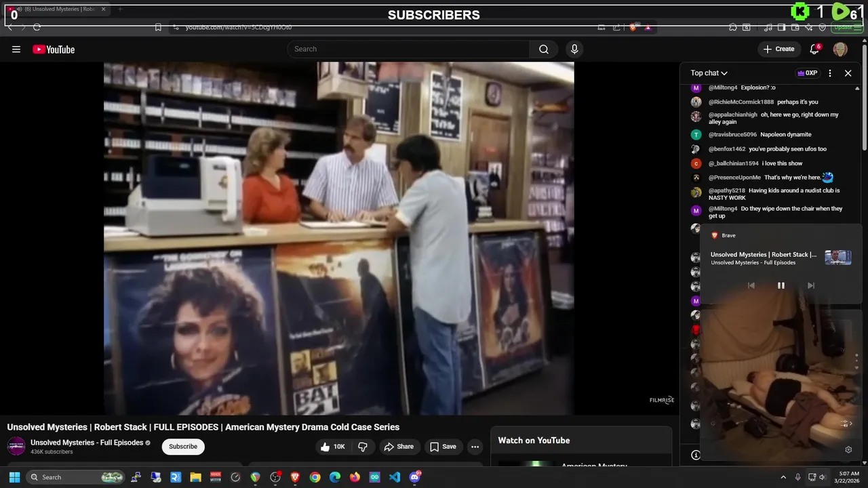The image size is (868, 488).
Task: Open the more actions ellipsis under video
Action: [475, 447]
